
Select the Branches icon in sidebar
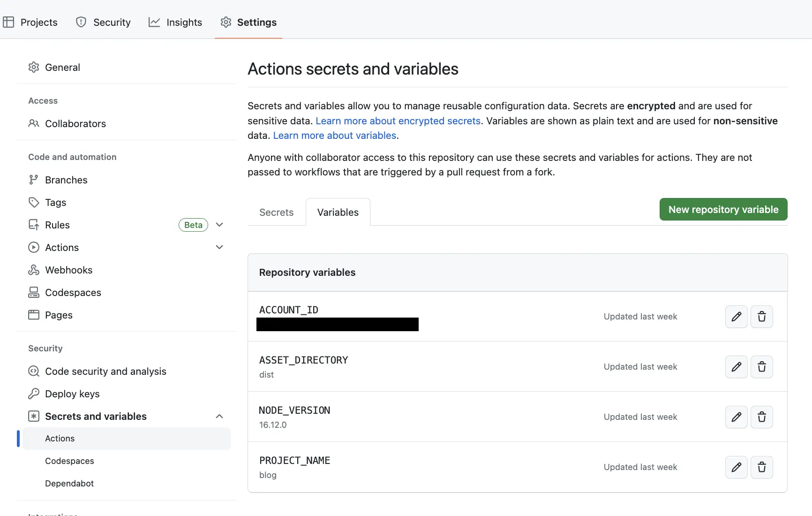[33, 180]
